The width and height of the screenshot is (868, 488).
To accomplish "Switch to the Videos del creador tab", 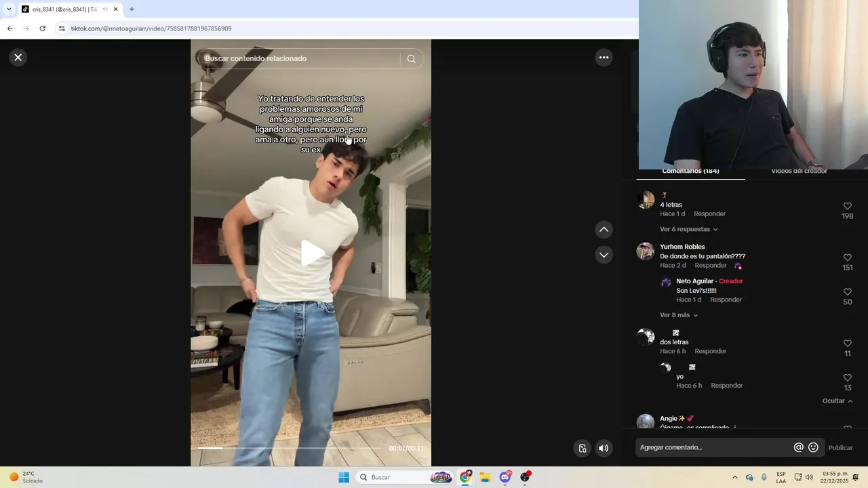I will (799, 171).
